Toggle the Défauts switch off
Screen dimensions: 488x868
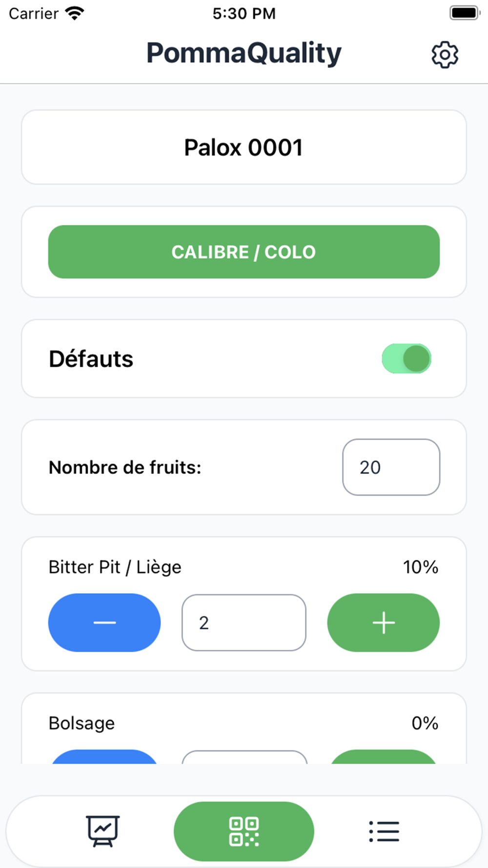tap(407, 359)
